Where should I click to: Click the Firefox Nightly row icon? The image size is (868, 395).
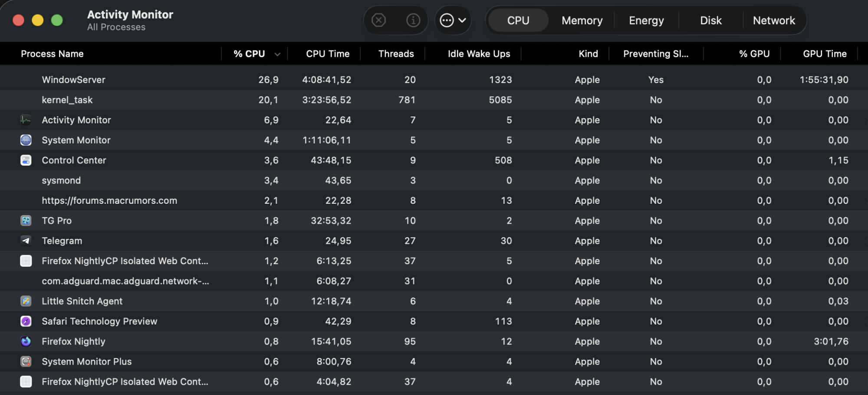tap(26, 342)
